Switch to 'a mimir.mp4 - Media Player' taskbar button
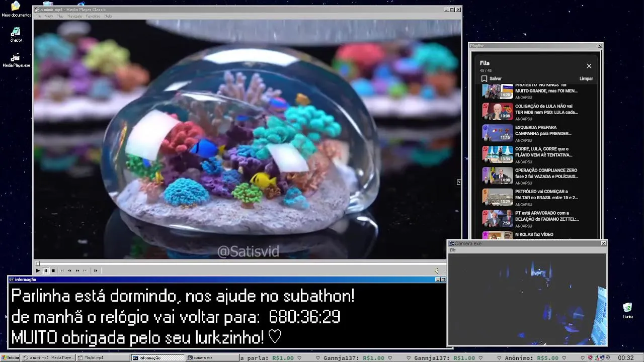The width and height of the screenshot is (644, 362). 49,358
